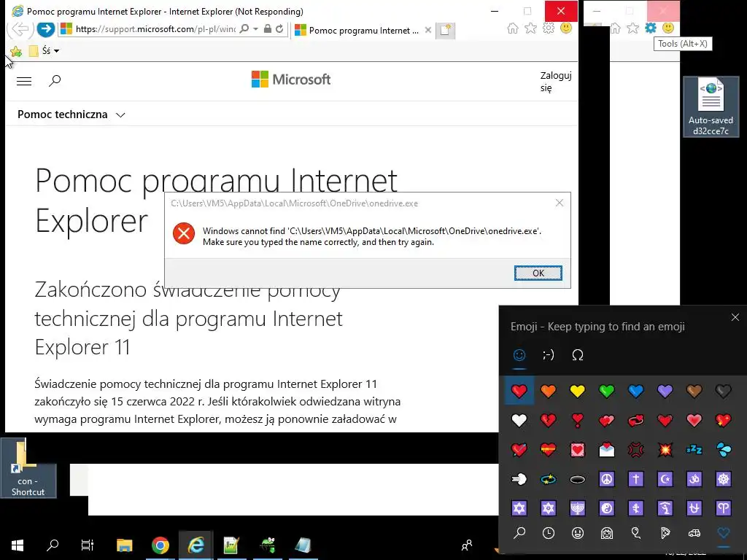The image size is (747, 560).
Task: Pick the revolving hearts emoji
Action: coord(635,421)
